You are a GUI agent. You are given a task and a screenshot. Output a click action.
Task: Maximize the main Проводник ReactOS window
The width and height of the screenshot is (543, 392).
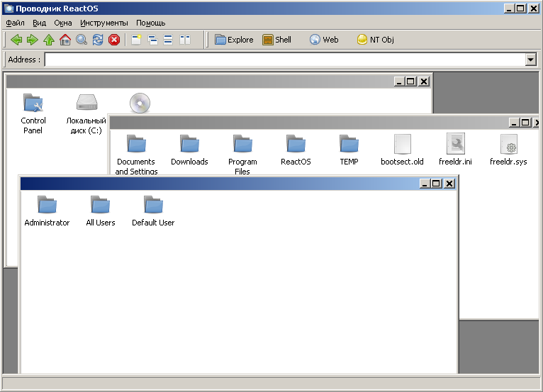pos(520,9)
